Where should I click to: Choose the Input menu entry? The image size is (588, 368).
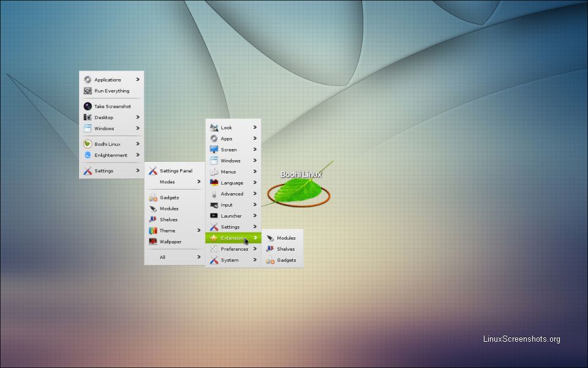[227, 205]
